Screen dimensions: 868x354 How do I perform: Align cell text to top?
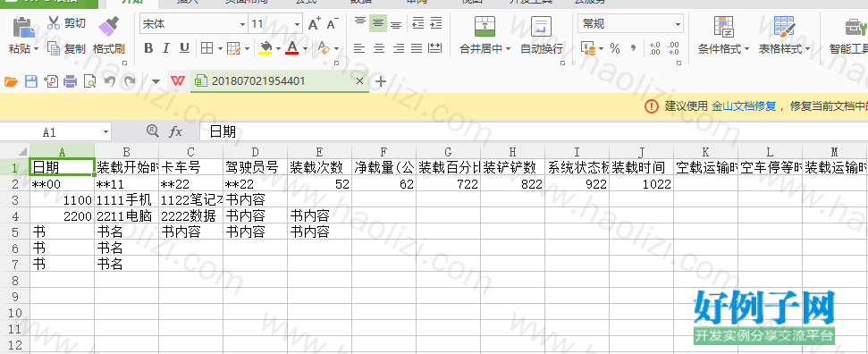tap(360, 22)
